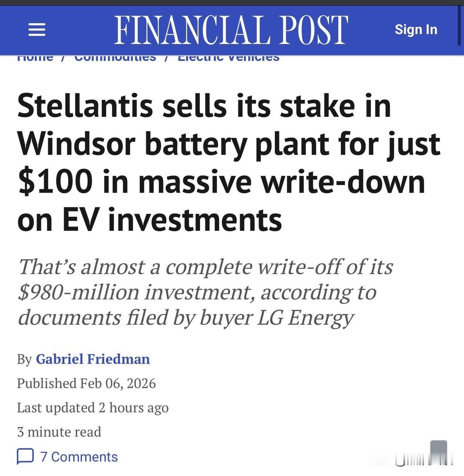
Task: Open the comments speech bubble icon
Action: click(x=25, y=456)
